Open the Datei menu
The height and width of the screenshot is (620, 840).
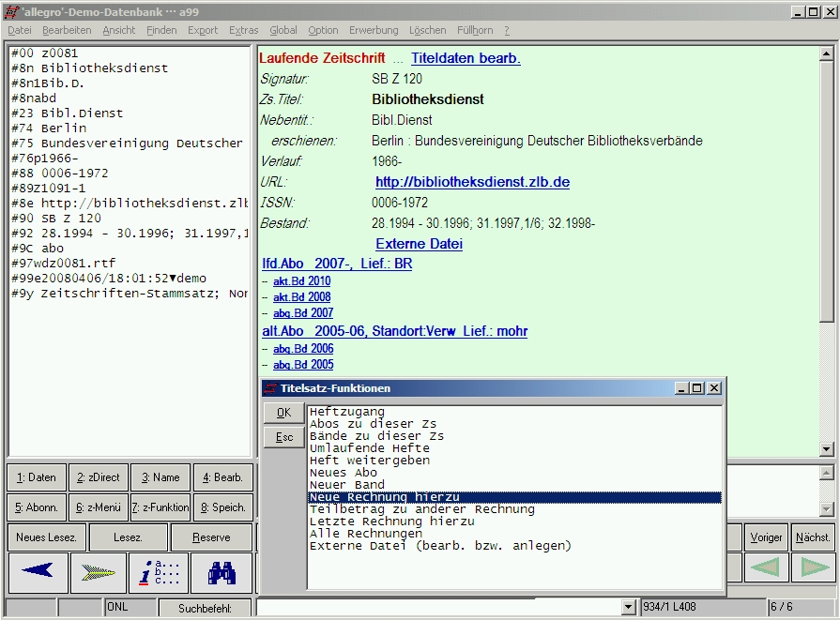pyautogui.click(x=20, y=31)
